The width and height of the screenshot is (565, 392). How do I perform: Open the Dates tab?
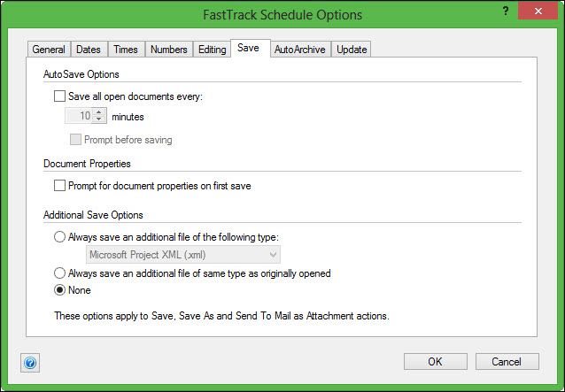coord(89,50)
